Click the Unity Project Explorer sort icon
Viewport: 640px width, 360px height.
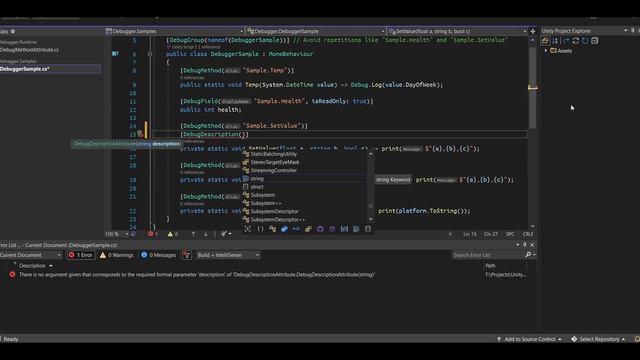(x=555, y=41)
